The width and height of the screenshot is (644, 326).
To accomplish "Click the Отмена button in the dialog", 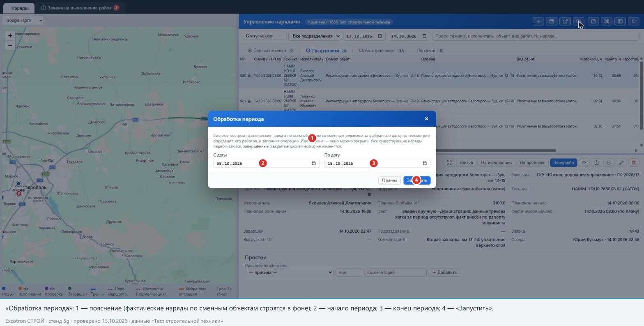I will click(x=389, y=180).
